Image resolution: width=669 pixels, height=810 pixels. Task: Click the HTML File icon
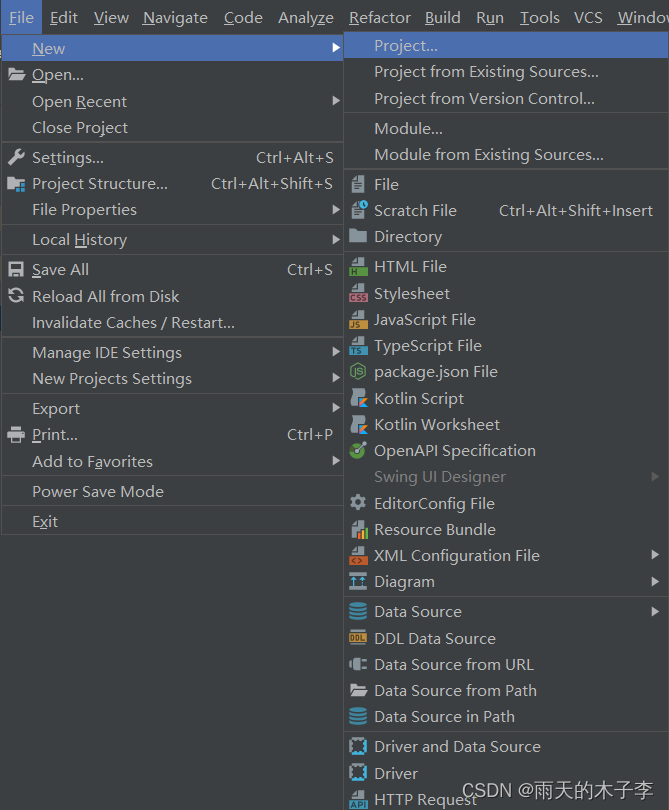tap(358, 267)
